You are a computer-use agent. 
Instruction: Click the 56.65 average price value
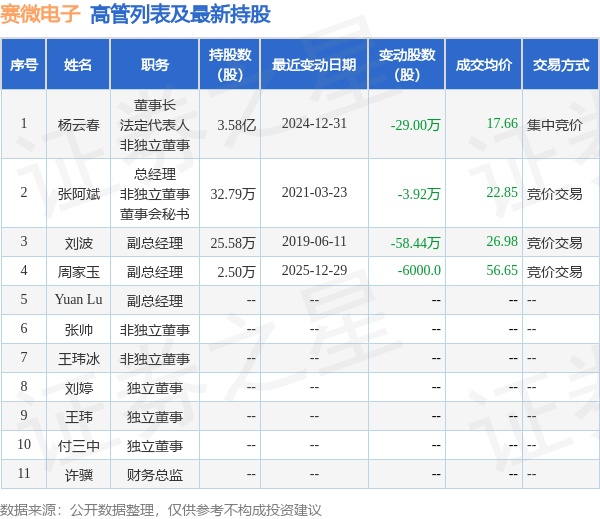pos(502,271)
